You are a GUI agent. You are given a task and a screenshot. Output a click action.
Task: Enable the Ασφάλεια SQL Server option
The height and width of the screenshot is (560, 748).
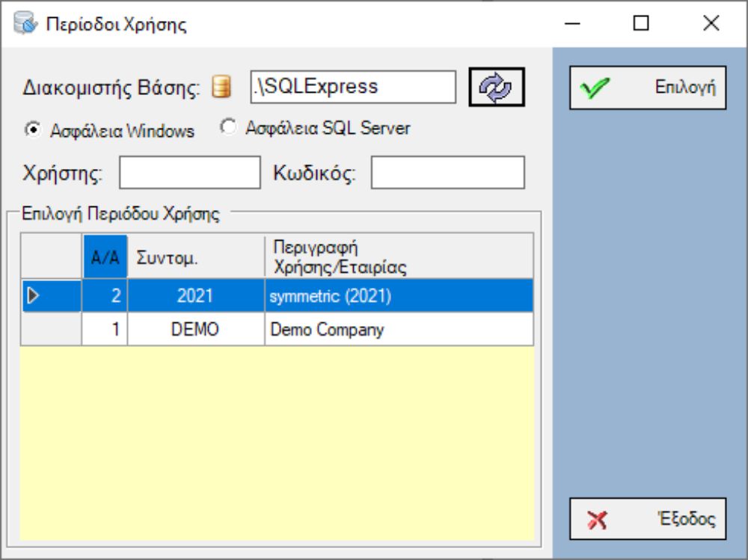click(x=227, y=128)
